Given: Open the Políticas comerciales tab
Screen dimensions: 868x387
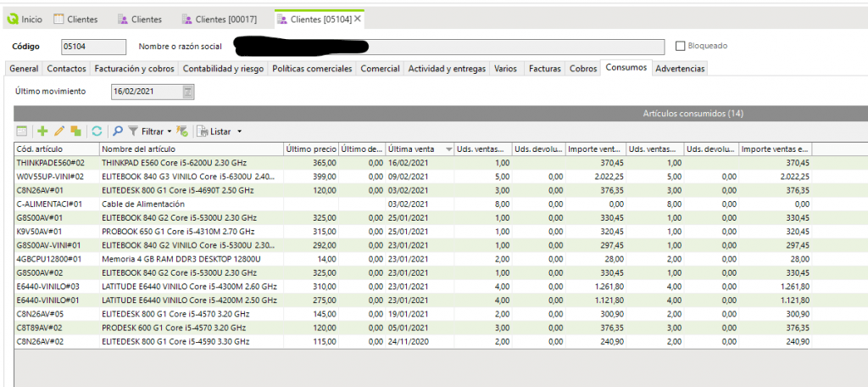Looking at the screenshot, I should [312, 68].
